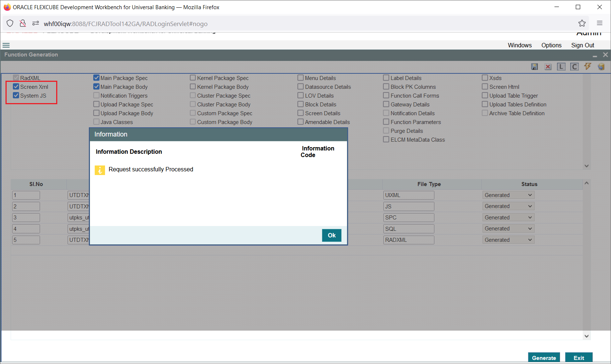Screen dimensions: 611x364
Task: Click the L toolbar icon
Action: [561, 66]
